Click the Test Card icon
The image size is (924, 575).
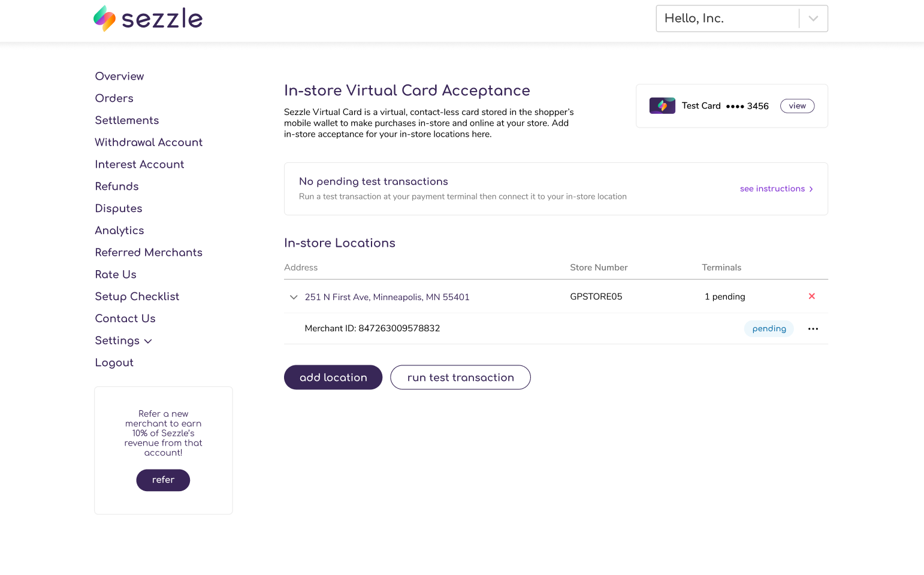[662, 106]
